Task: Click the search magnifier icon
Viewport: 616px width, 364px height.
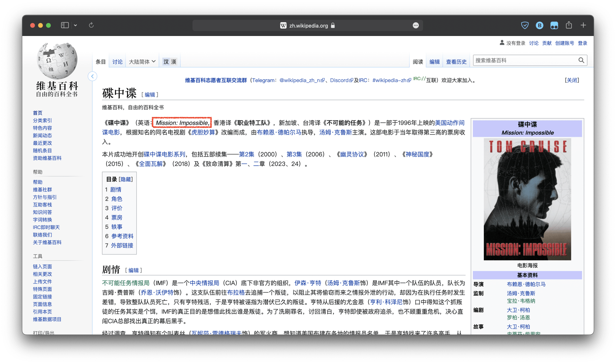Action: 581,60
